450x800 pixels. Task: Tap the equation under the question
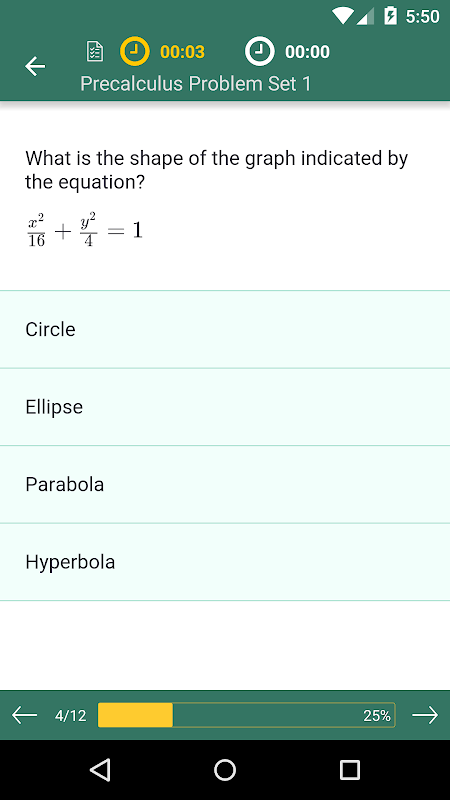(x=84, y=231)
